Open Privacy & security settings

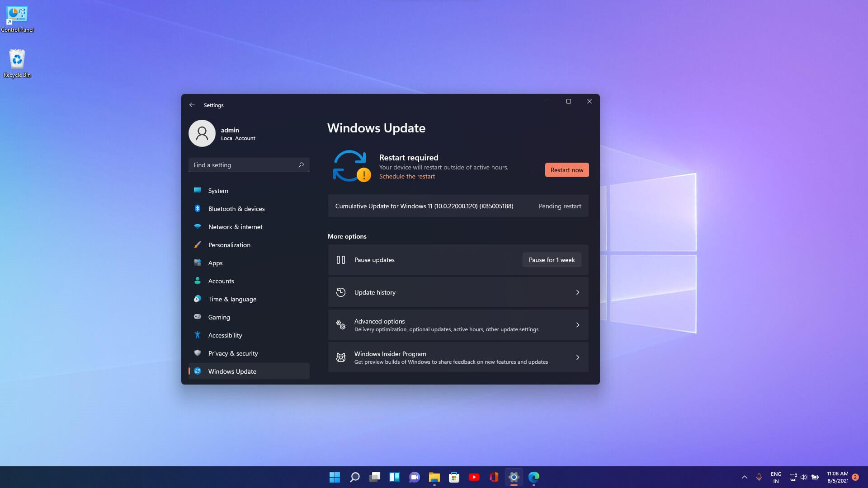pyautogui.click(x=232, y=353)
